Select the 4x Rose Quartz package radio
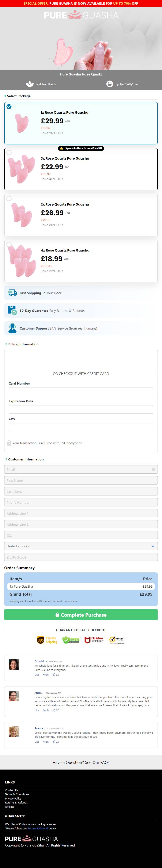 (9, 245)
